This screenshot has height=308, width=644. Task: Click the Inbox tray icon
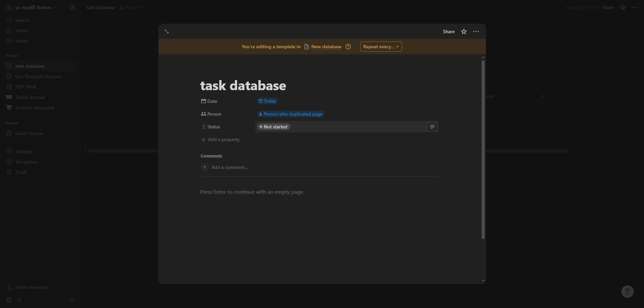pyautogui.click(x=9, y=41)
